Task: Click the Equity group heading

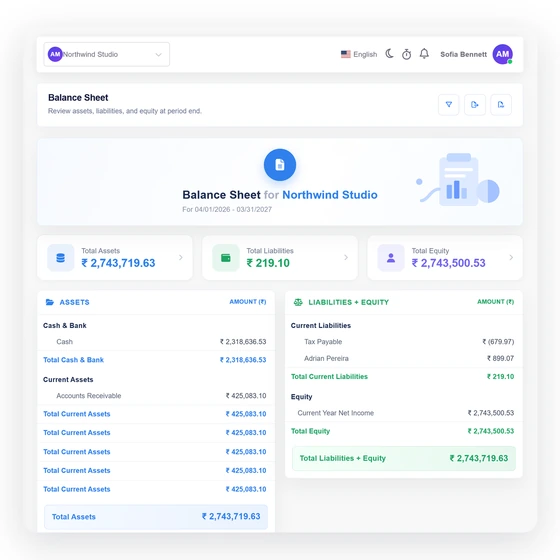Action: tap(301, 397)
